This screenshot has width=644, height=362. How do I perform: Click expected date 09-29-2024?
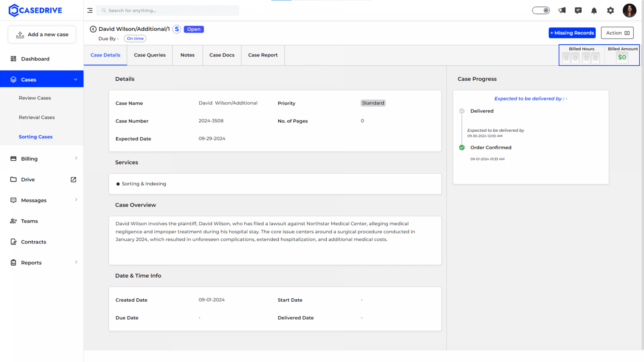pos(212,138)
